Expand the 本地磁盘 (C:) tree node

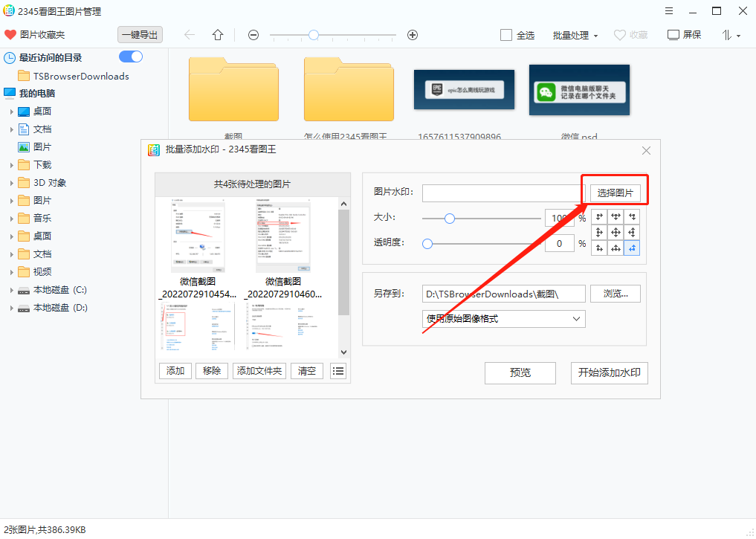click(x=10, y=289)
